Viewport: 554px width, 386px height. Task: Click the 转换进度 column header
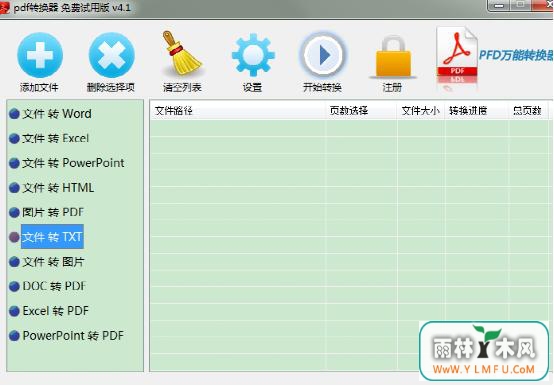(476, 111)
